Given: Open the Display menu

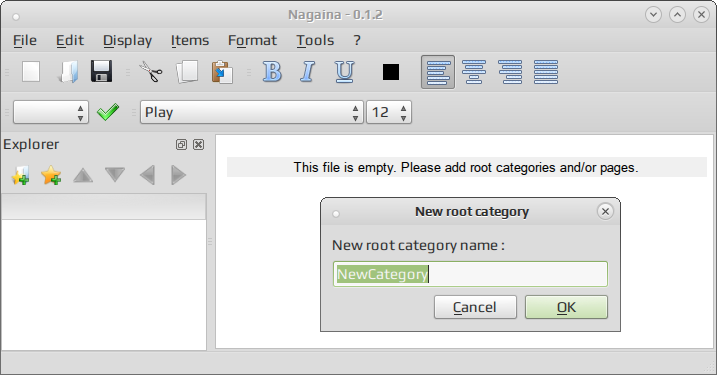Looking at the screenshot, I should 127,40.
